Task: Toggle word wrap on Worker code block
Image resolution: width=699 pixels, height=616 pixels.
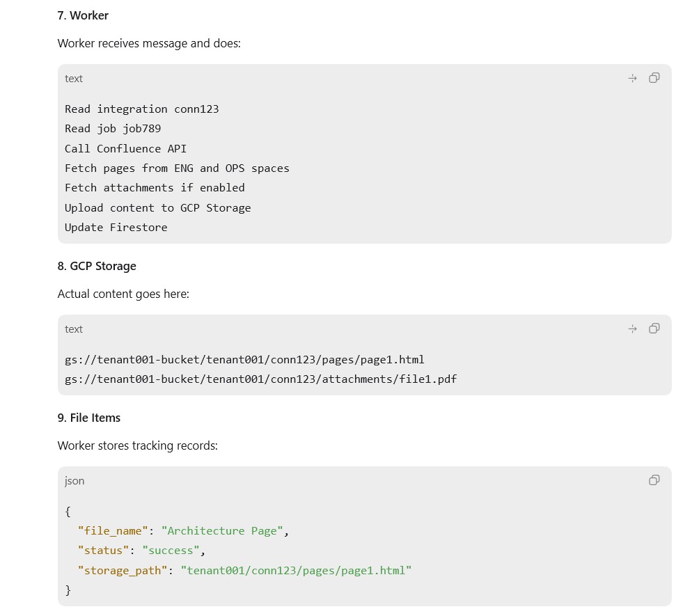Action: tap(633, 79)
